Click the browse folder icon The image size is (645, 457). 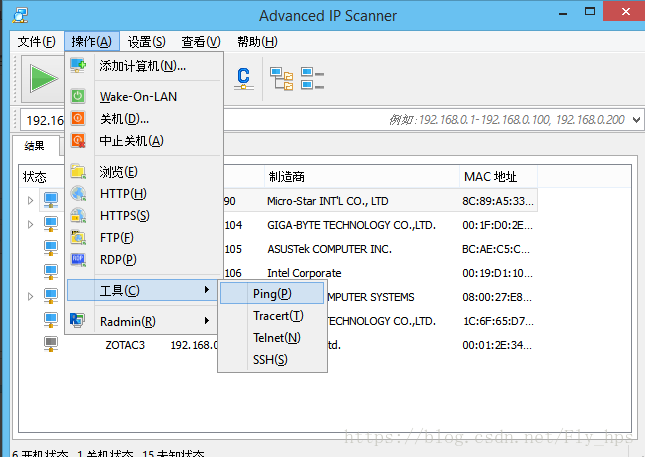(78, 171)
